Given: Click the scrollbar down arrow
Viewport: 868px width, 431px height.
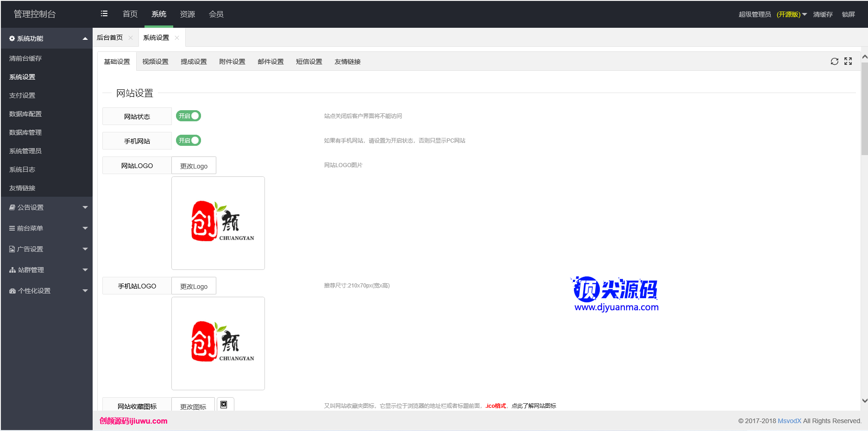Looking at the screenshot, I should (x=864, y=400).
